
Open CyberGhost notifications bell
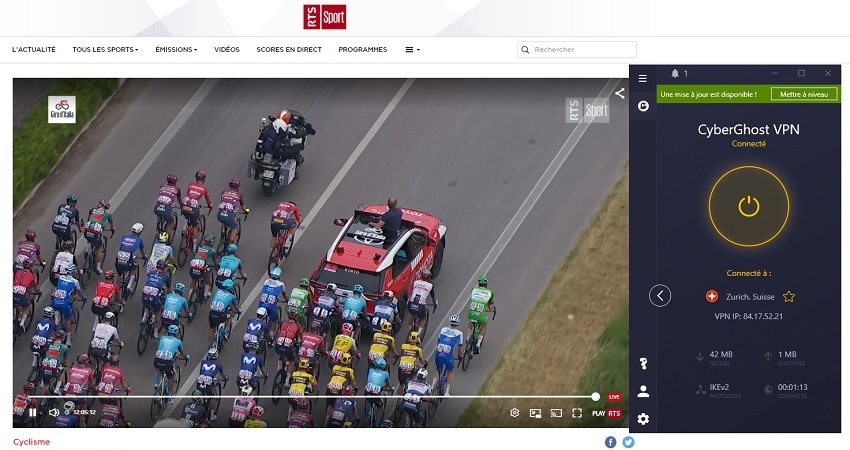point(675,73)
